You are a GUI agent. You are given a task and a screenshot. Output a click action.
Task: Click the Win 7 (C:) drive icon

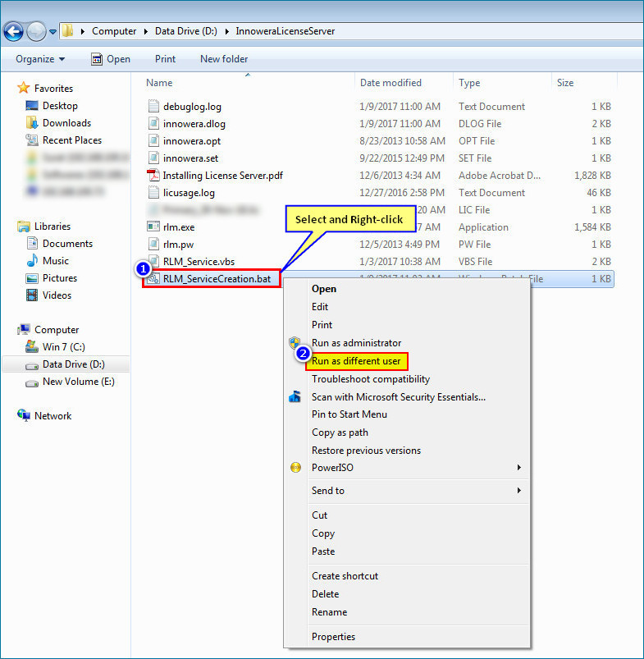coord(32,347)
